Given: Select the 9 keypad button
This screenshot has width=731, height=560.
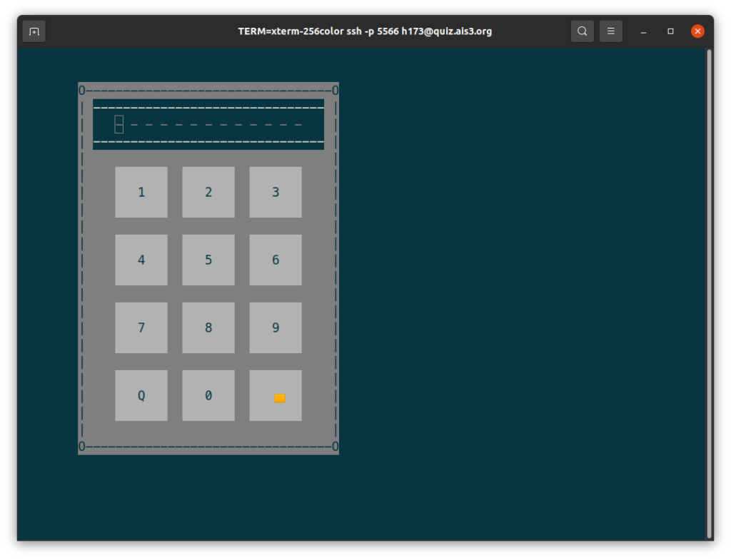Looking at the screenshot, I should (x=276, y=327).
